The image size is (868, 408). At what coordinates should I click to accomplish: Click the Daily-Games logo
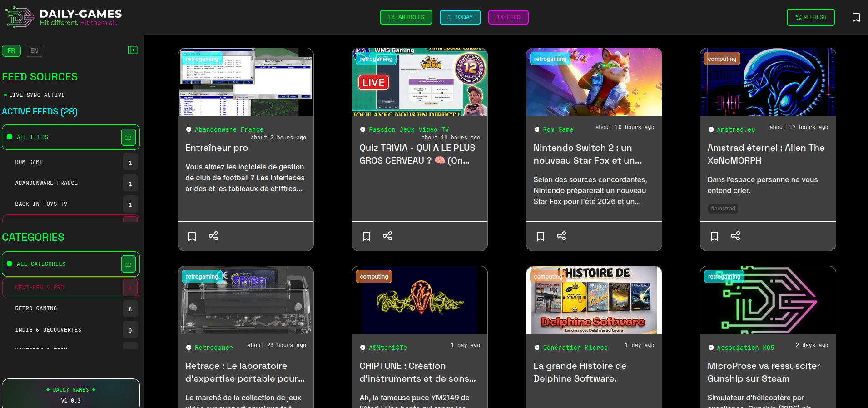64,17
